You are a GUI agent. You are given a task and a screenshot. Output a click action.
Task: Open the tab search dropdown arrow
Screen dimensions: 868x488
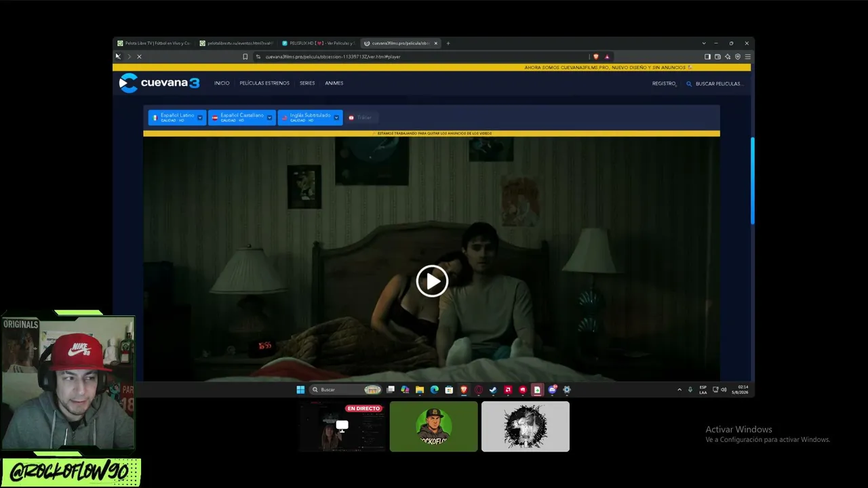704,43
